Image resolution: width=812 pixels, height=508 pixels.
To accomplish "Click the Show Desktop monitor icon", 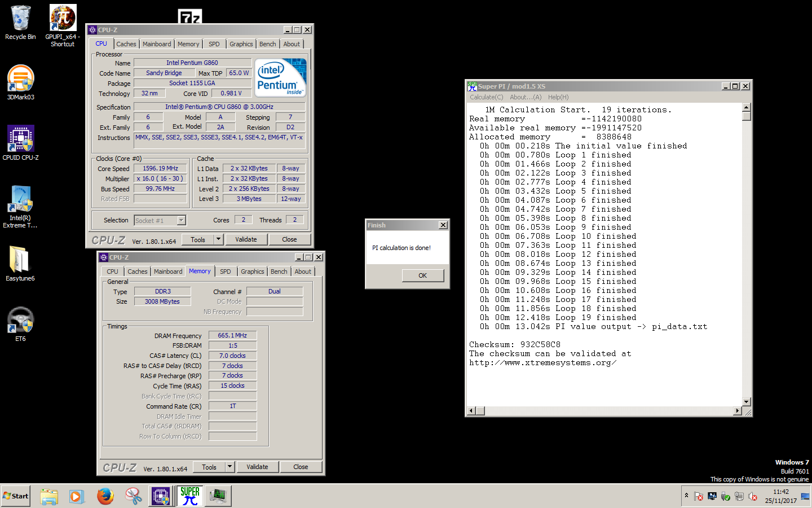I will (805, 496).
